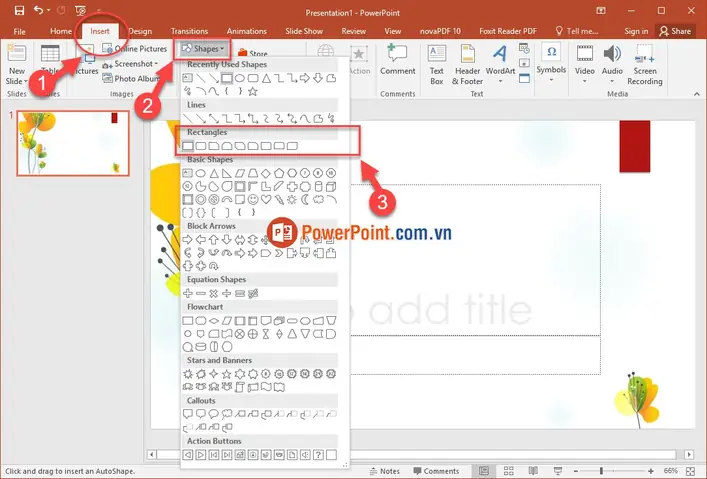
Task: Open the Foxit Reader PDF tab
Action: (508, 31)
